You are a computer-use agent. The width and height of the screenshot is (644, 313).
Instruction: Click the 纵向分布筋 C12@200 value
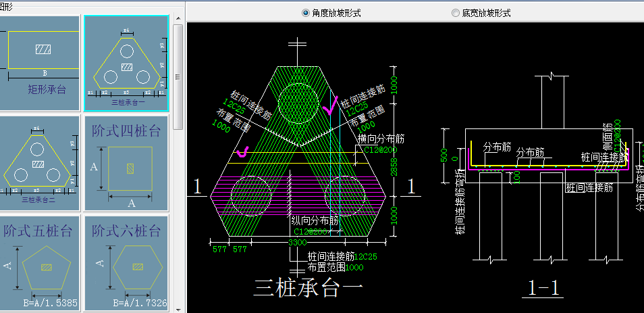[x=311, y=232]
